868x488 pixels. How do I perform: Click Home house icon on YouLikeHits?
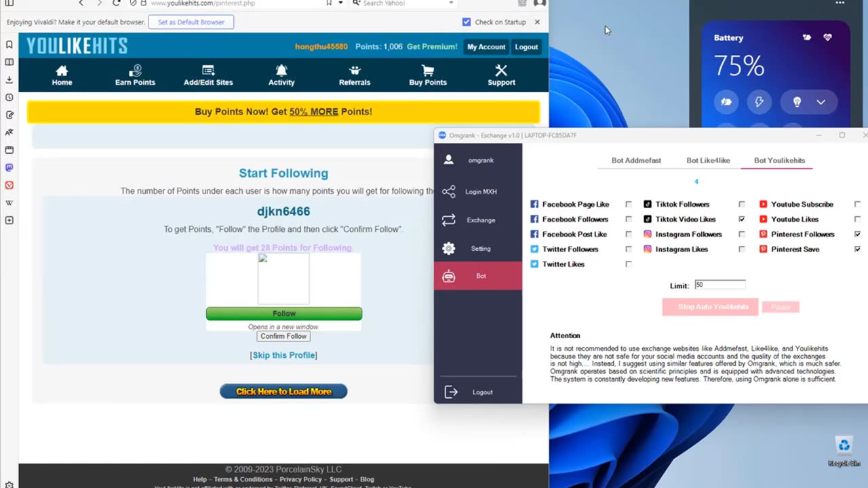(62, 70)
